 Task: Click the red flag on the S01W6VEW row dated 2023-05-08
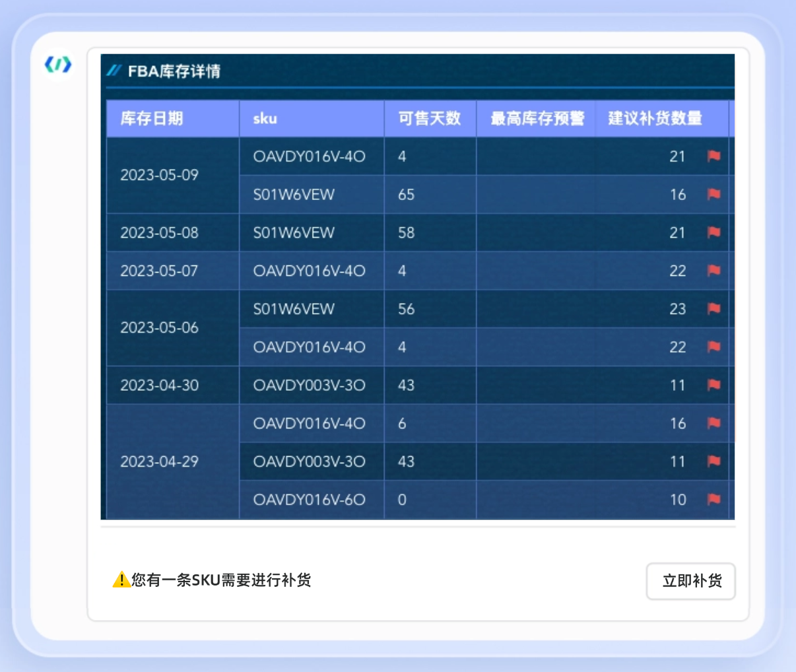click(x=713, y=232)
